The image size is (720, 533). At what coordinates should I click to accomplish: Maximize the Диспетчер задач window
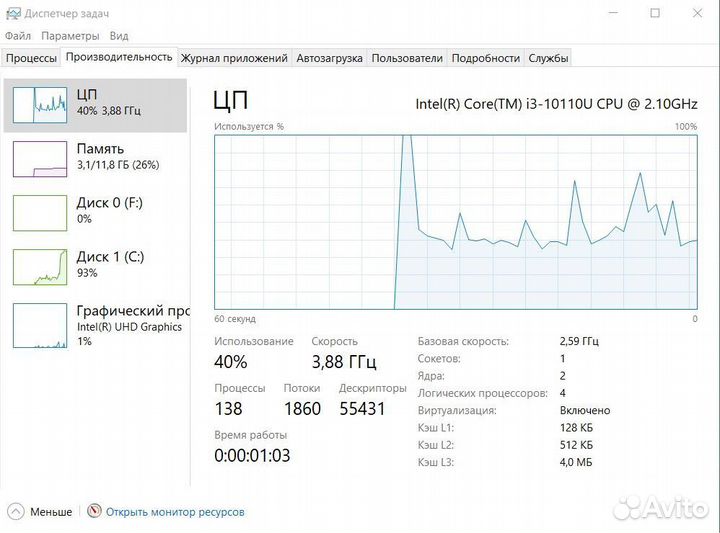[x=655, y=13]
